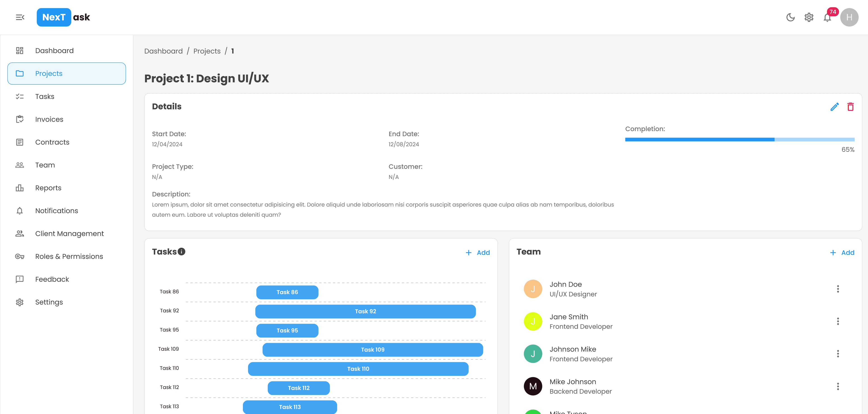The height and width of the screenshot is (414, 868).
Task: Follow the Projects breadcrumb link
Action: [x=207, y=51]
